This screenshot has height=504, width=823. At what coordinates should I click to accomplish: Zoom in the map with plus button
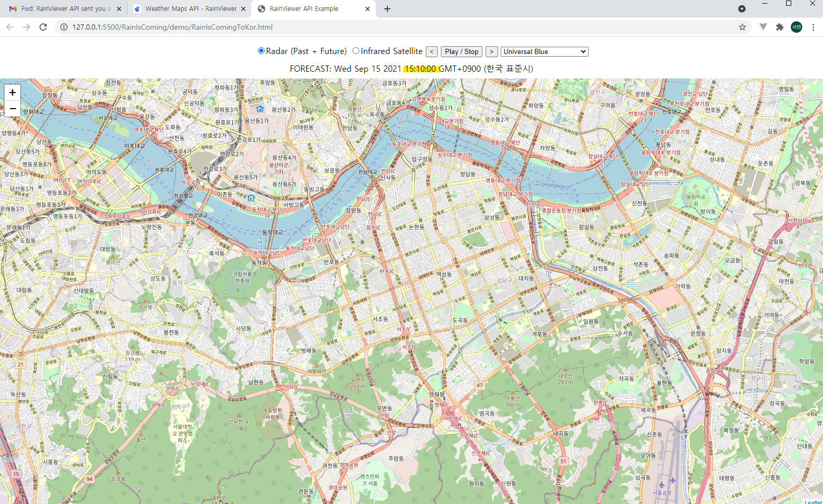tap(12, 92)
